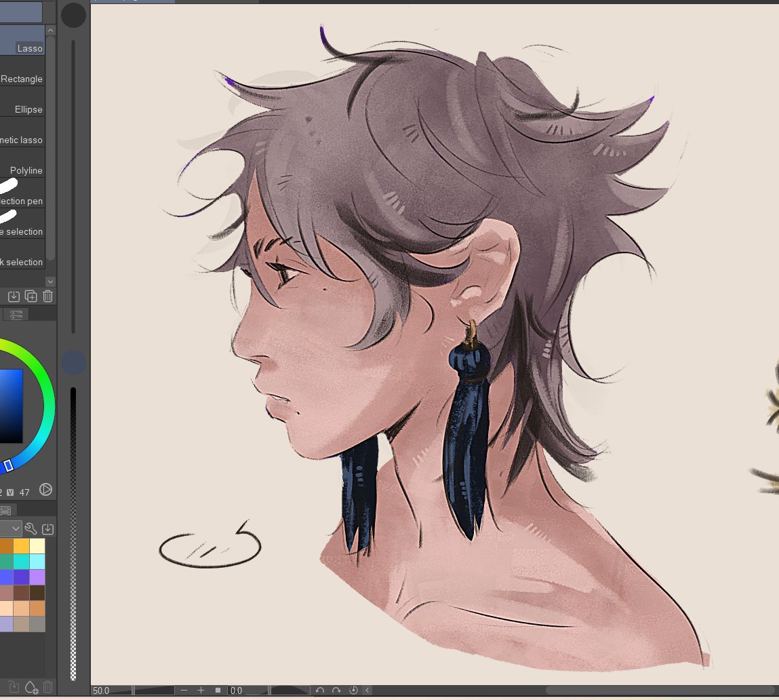Delete color with bottom trash icon

[x=47, y=687]
